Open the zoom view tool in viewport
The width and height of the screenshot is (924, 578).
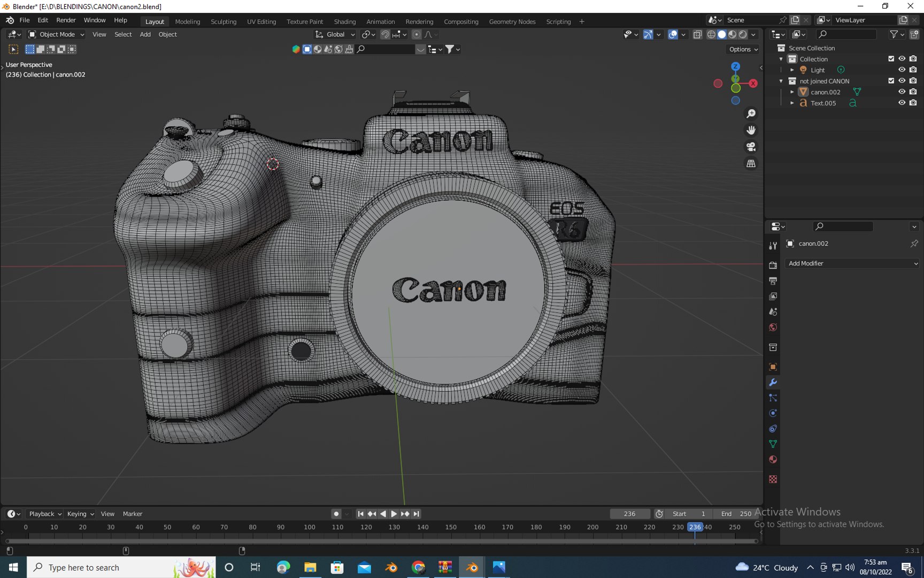[751, 113]
